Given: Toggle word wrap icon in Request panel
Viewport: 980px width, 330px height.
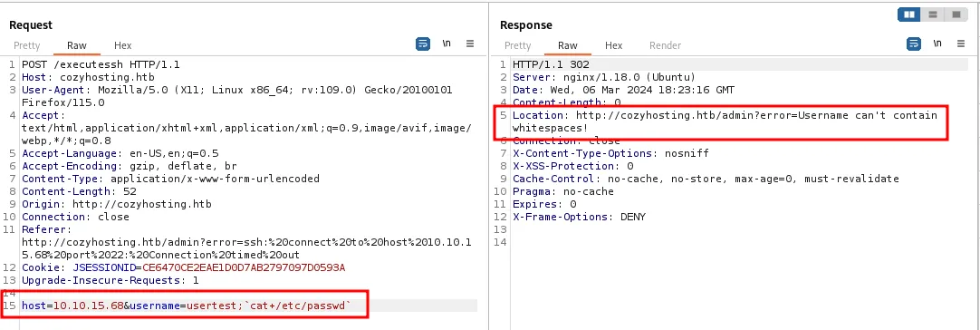Looking at the screenshot, I should [x=423, y=44].
